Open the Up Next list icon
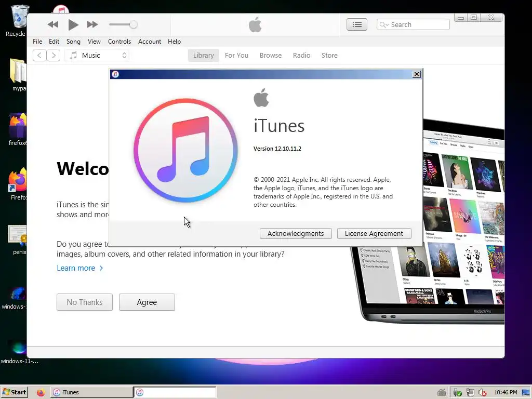 (x=356, y=24)
